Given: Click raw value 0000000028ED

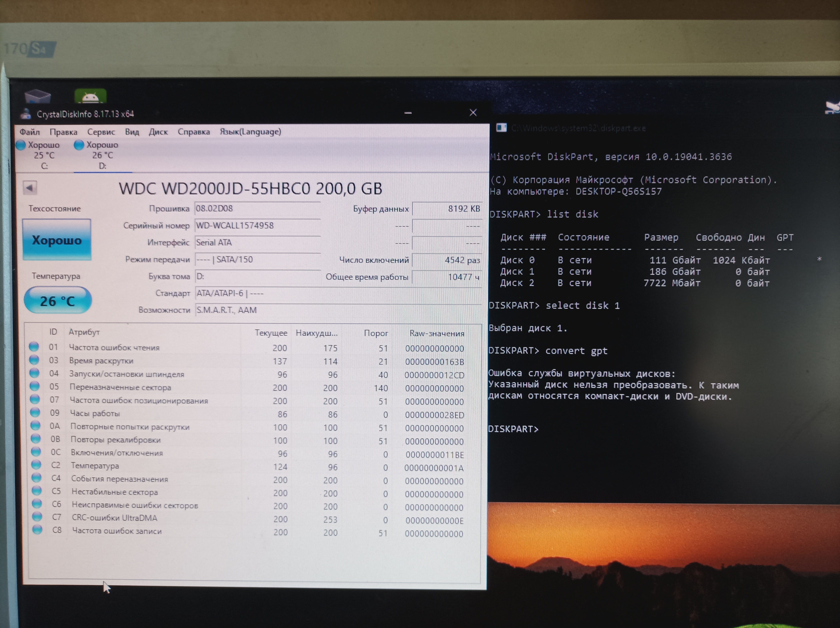Looking at the screenshot, I should click(434, 415).
